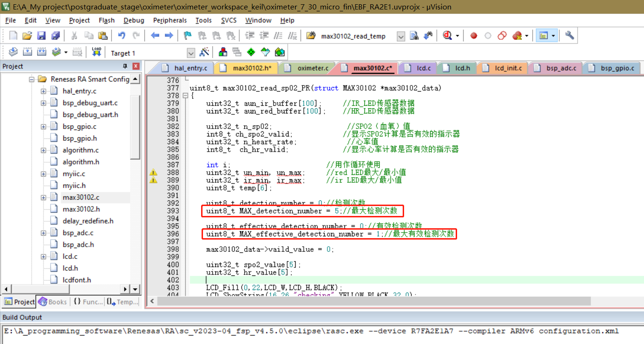The image size is (644, 344).
Task: Open Manage Run-Time Environment with the green diamond icon
Action: 251,52
